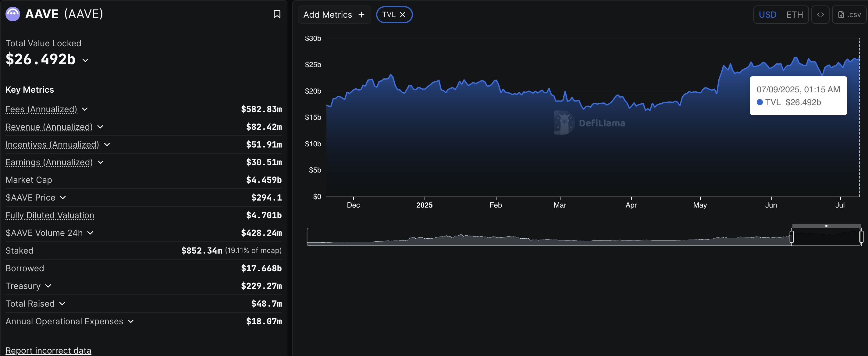Expand Total Value Locked breakdown chevron
This screenshot has height=356, width=868.
coord(85,60)
